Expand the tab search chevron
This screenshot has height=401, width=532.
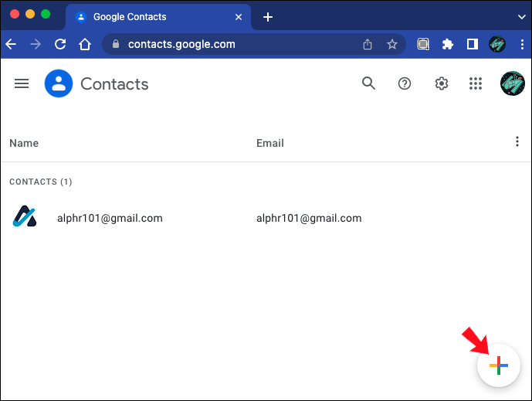522,17
